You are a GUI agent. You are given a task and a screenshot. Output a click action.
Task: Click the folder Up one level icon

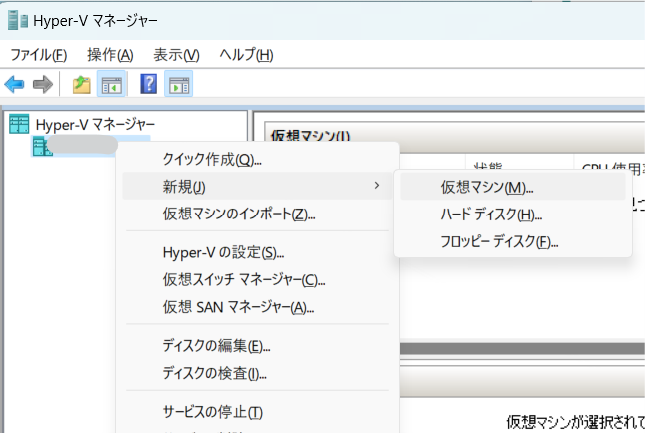pos(81,84)
